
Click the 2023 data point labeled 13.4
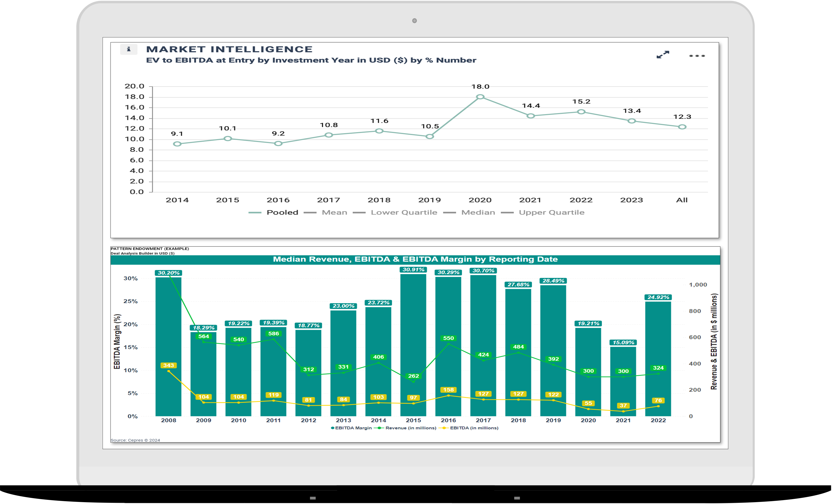632,121
